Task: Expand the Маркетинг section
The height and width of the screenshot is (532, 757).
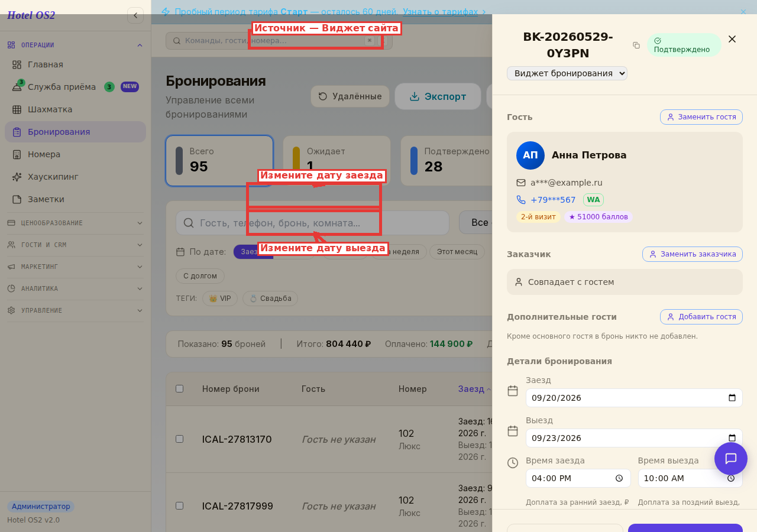Action: (x=75, y=267)
